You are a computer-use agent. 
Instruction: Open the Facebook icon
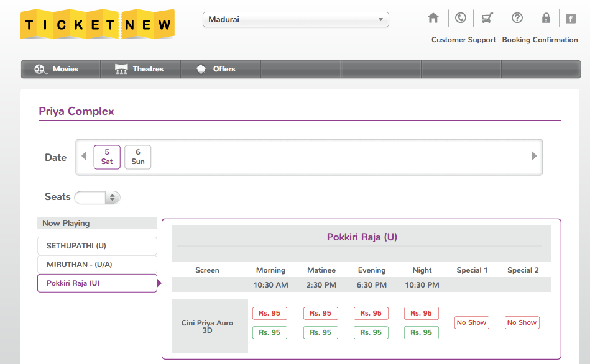click(571, 19)
